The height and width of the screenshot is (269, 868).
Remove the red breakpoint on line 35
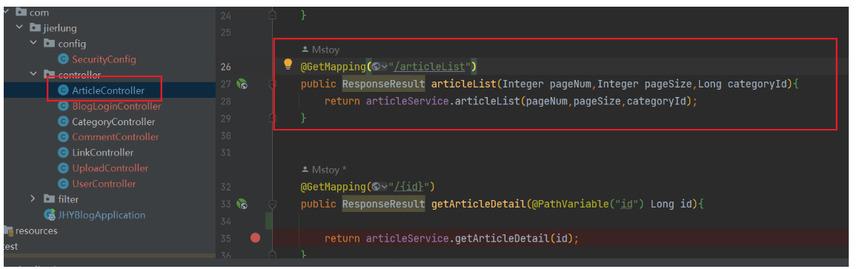coord(255,238)
